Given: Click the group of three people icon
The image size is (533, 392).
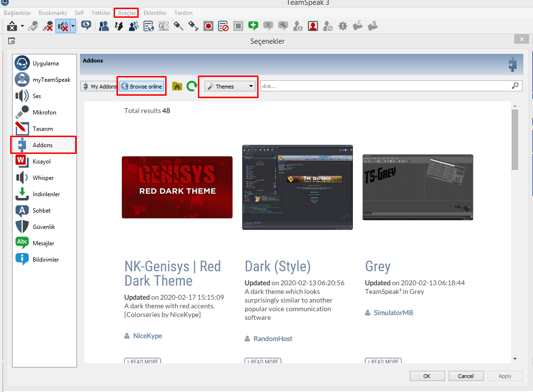Looking at the screenshot, I should 133,26.
